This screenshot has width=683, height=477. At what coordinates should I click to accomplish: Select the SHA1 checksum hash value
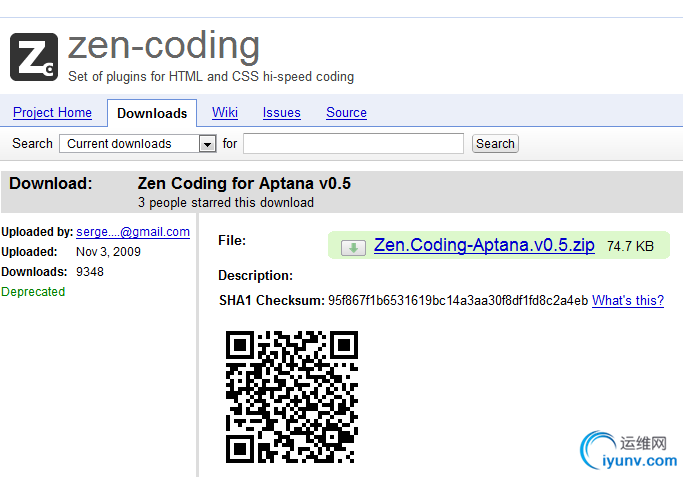(458, 301)
